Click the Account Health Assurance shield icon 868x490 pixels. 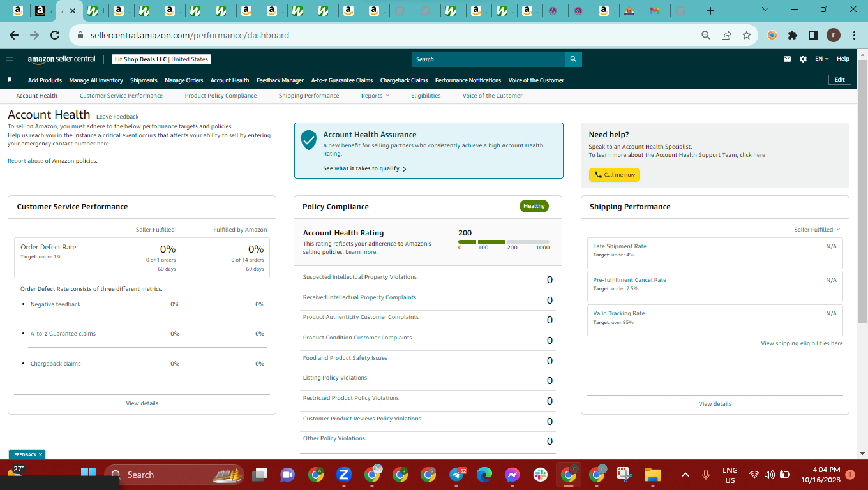click(x=309, y=139)
